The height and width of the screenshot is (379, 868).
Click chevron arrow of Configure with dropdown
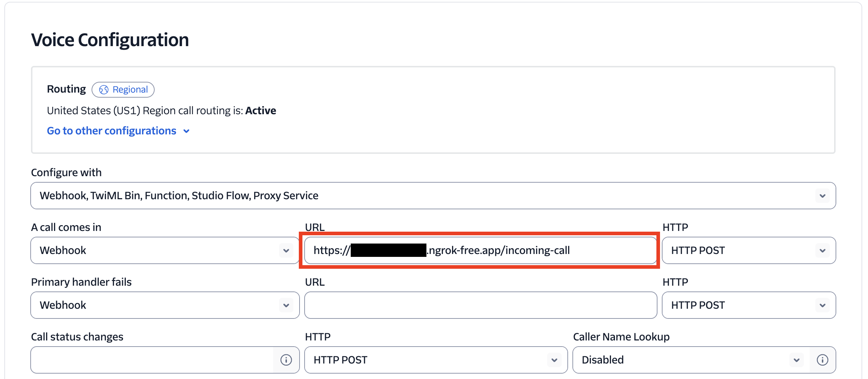point(822,196)
